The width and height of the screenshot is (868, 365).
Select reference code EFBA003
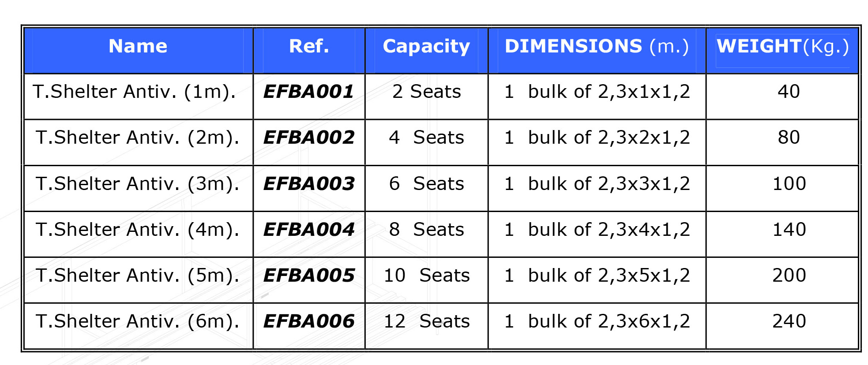coord(309,184)
